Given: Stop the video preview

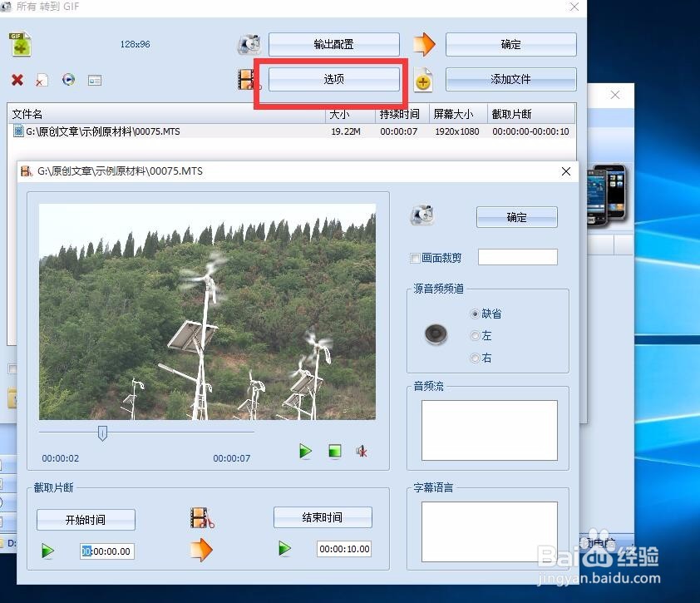Looking at the screenshot, I should [335, 451].
